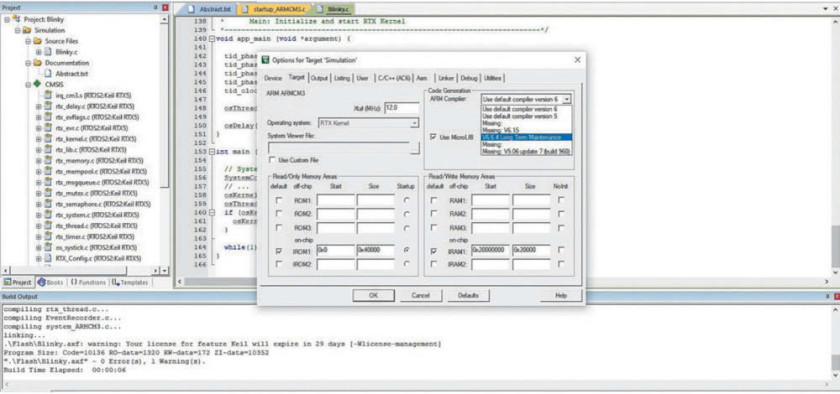Screen dimensions: 840x394
Task: Enable the Use Custom File checkbox
Action: coord(273,160)
